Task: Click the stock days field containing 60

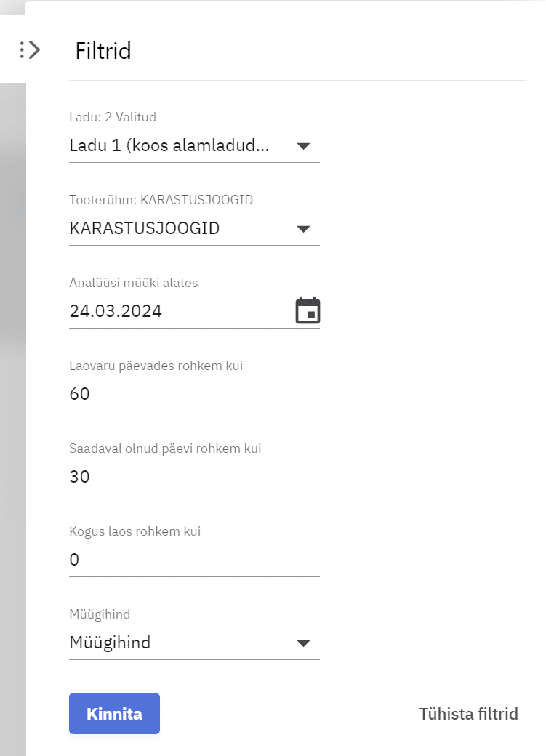Action: tap(193, 394)
